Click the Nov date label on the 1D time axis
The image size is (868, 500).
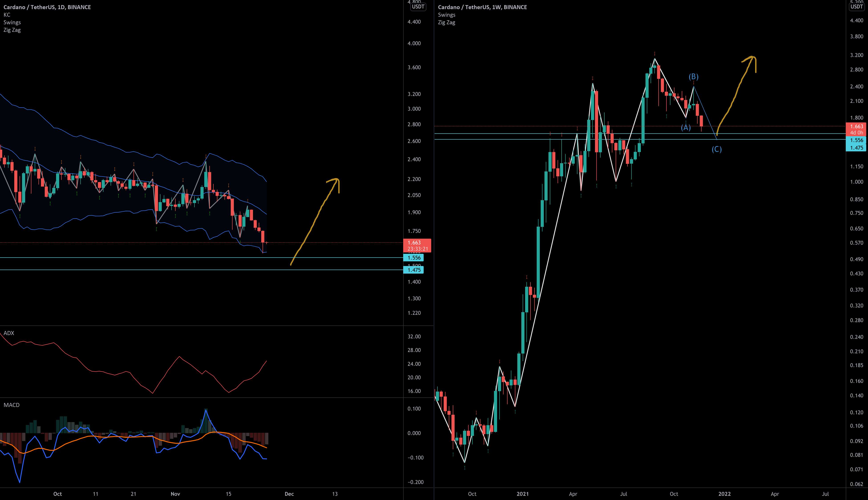tap(175, 494)
